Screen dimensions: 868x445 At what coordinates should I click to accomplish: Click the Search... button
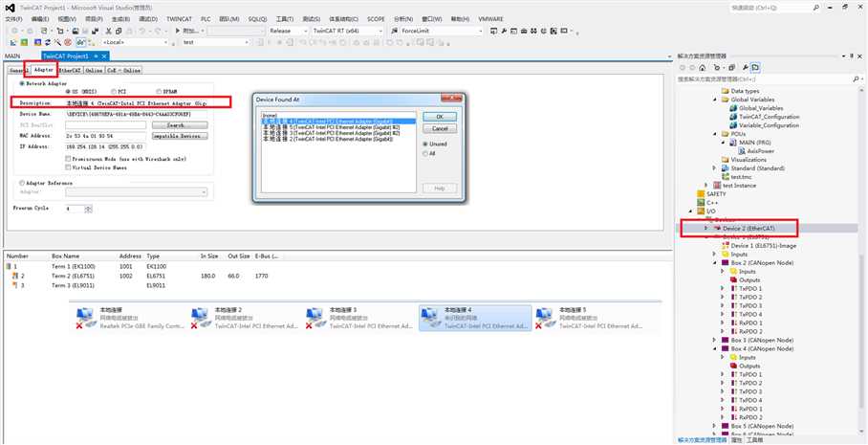(x=180, y=125)
